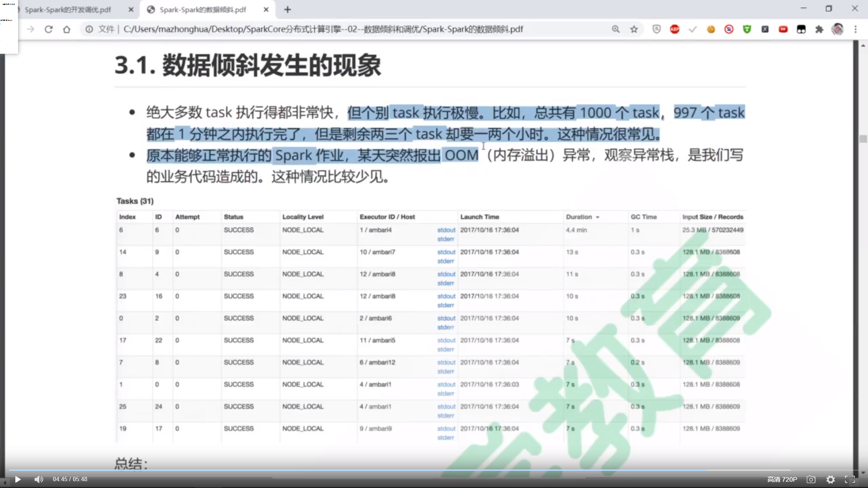The image size is (868, 488).
Task: Open the Extensions puzzle piece menu
Action: 819,29
